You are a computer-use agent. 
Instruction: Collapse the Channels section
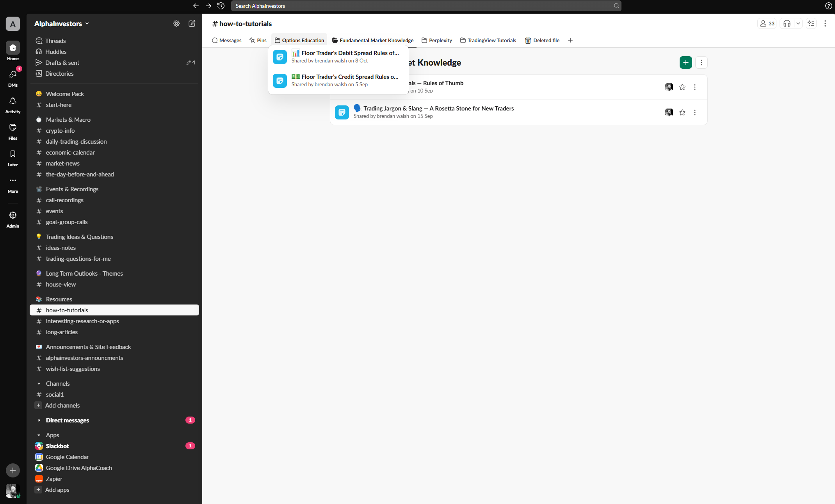39,384
